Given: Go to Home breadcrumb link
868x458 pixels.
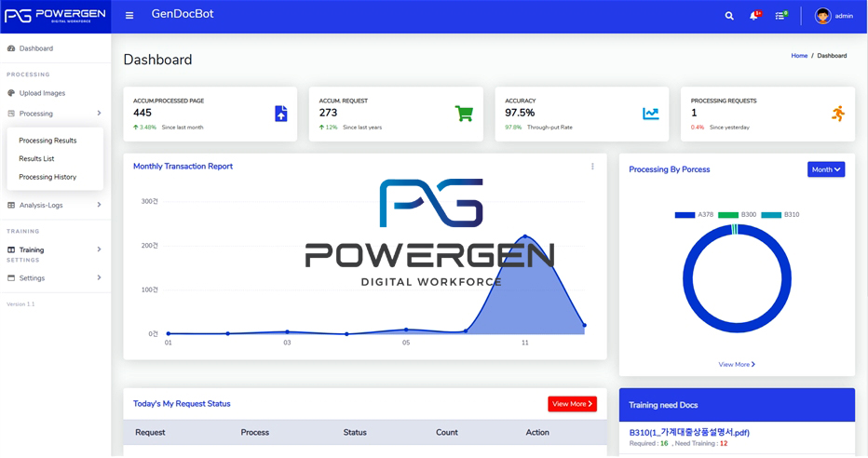Looking at the screenshot, I should tap(799, 56).
